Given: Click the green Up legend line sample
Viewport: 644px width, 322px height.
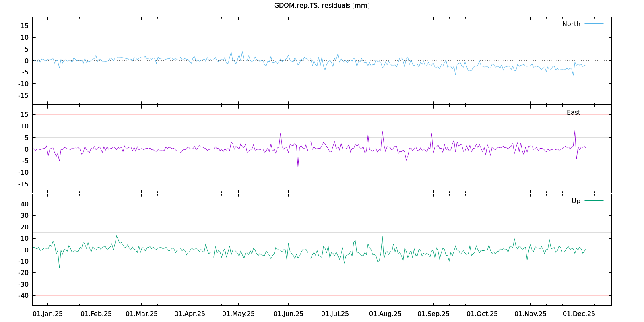Looking at the screenshot, I should pos(594,201).
